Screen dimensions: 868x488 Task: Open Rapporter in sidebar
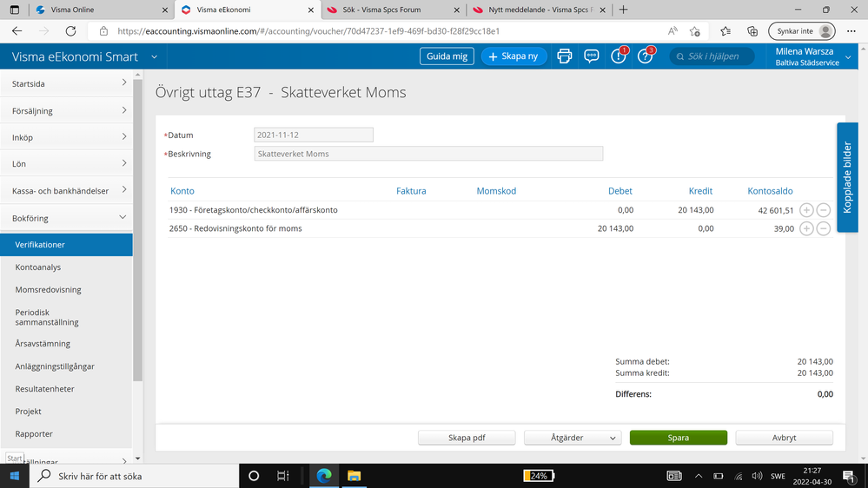coord(34,434)
